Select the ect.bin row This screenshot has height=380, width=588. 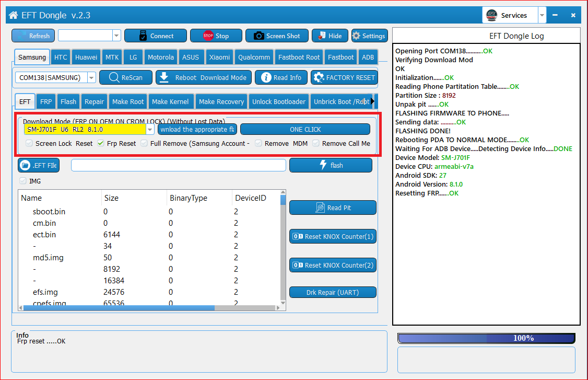coord(149,234)
